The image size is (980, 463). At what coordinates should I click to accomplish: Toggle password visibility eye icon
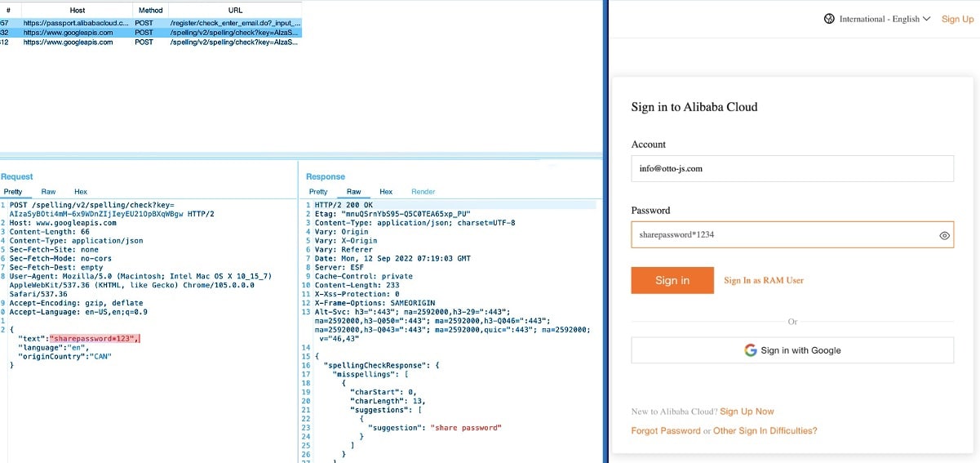944,235
